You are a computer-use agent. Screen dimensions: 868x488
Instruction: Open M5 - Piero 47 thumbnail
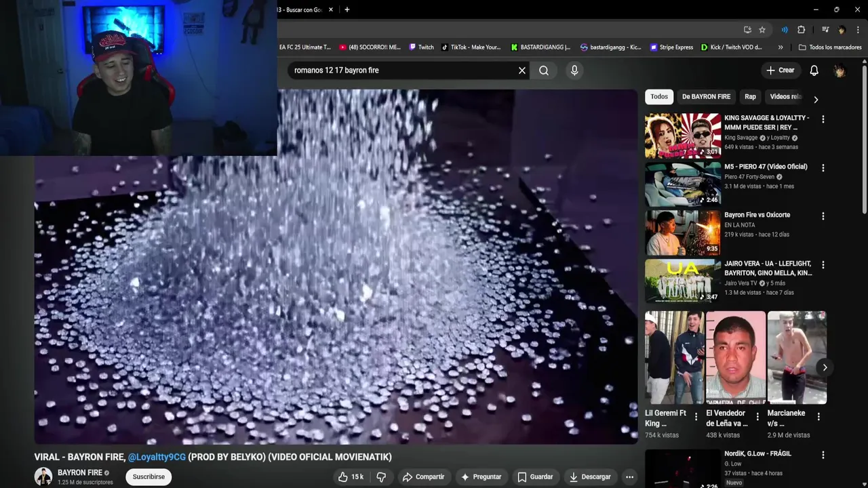[683, 184]
